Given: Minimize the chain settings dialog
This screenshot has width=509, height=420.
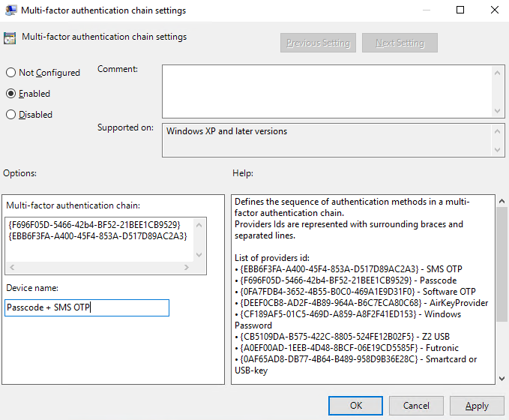Looking at the screenshot, I should point(426,10).
